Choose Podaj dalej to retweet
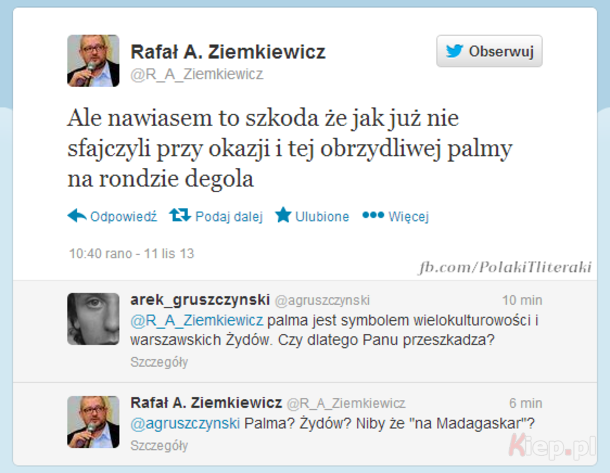Screen dimensions: 610x473 (x=229, y=216)
